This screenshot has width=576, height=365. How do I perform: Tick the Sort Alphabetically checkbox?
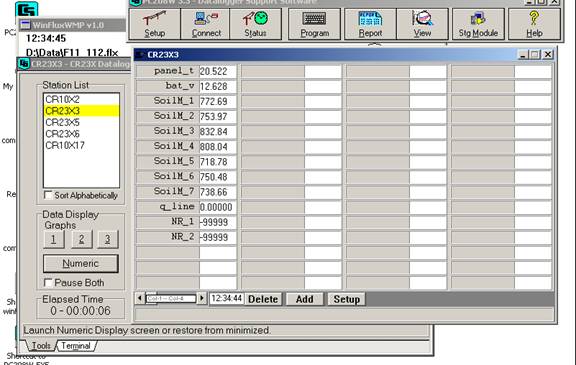(x=48, y=195)
